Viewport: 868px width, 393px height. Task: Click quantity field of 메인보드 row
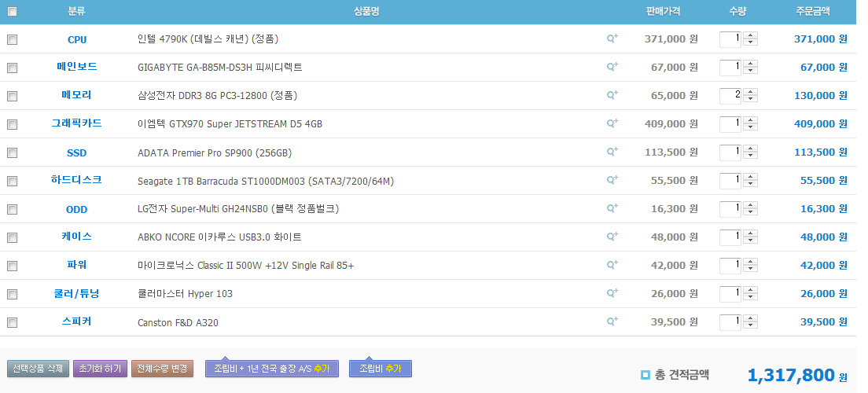coord(730,68)
